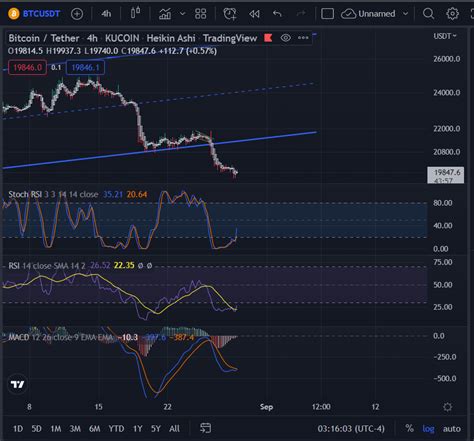Click the Sep date label on the time axis
Screen dimensions: 474x441
tap(266, 407)
